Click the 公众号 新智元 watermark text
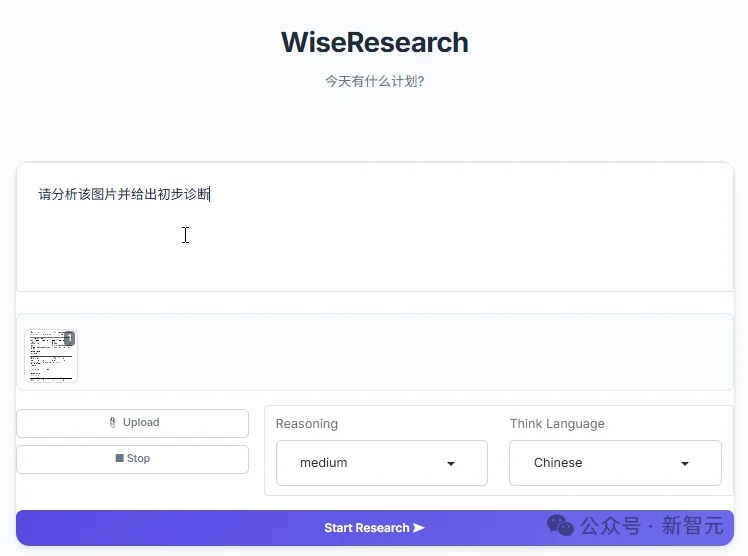748x556 pixels. click(x=651, y=525)
